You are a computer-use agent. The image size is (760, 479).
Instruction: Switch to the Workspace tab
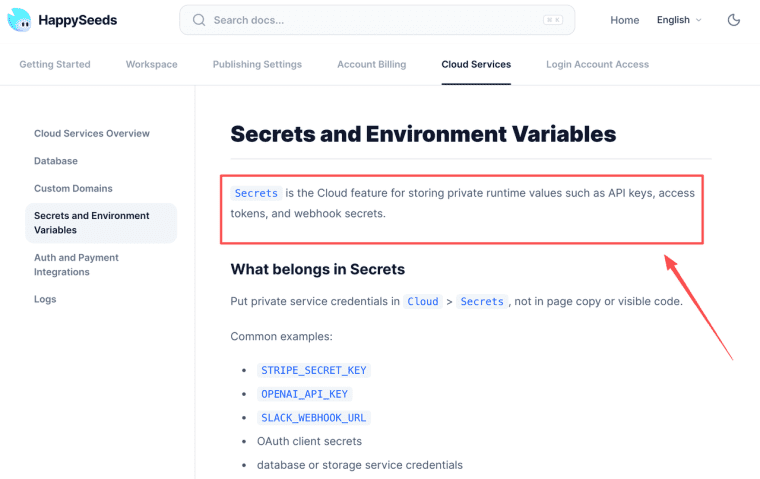click(x=152, y=64)
